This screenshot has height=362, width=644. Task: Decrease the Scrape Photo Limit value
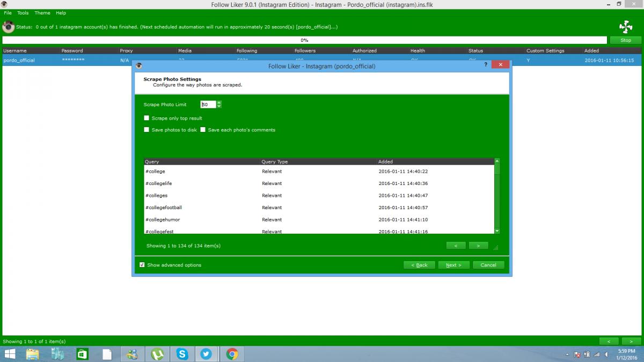click(x=219, y=106)
